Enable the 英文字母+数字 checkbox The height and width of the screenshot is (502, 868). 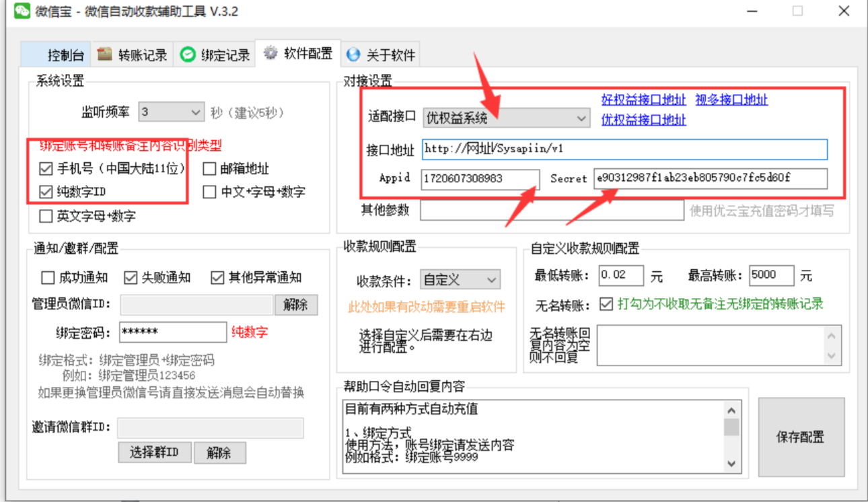coord(46,216)
